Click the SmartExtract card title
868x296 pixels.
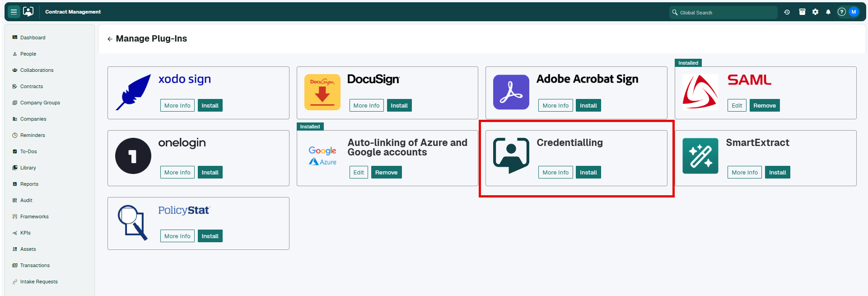pos(757,142)
